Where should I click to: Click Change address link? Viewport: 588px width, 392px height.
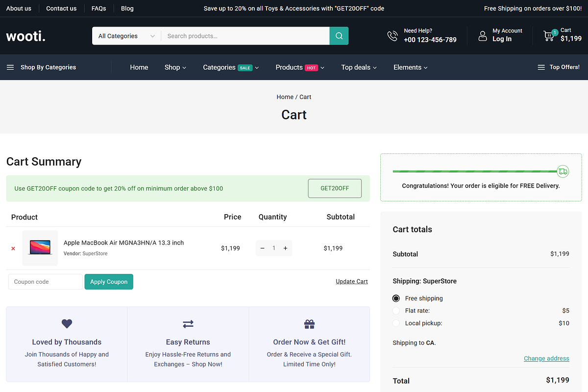pos(546,359)
